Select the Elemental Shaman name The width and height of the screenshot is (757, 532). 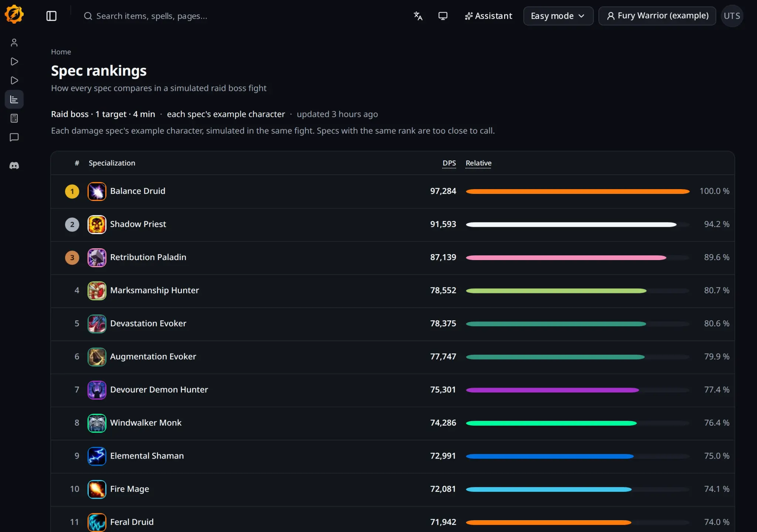click(x=147, y=456)
